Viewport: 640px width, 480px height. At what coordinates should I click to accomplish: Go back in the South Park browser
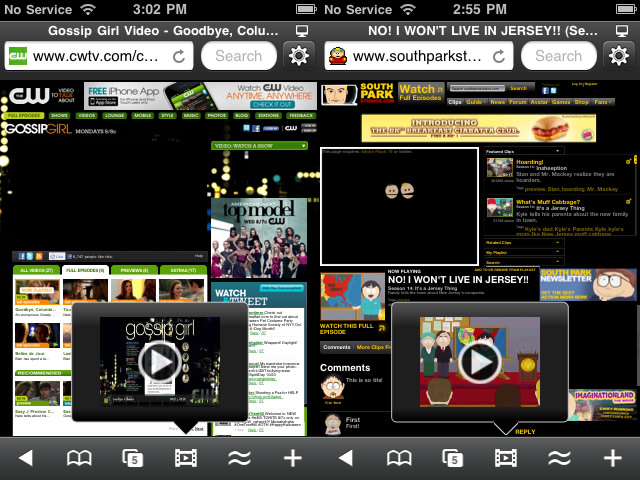click(346, 458)
